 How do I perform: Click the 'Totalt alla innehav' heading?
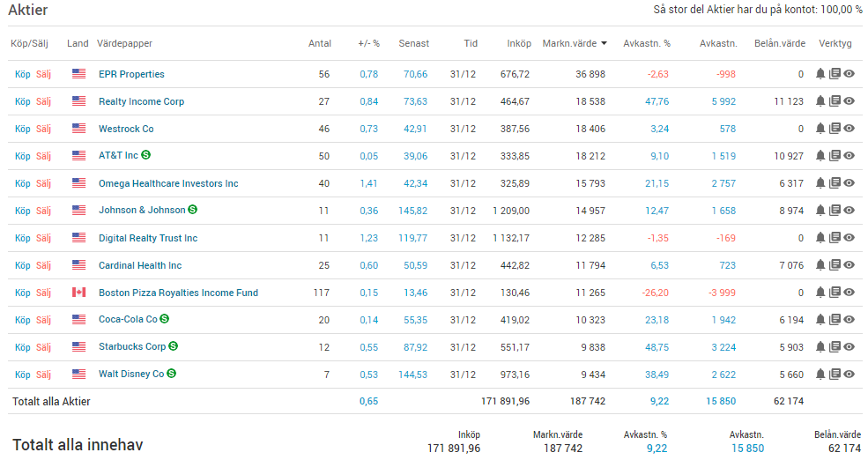click(x=78, y=444)
